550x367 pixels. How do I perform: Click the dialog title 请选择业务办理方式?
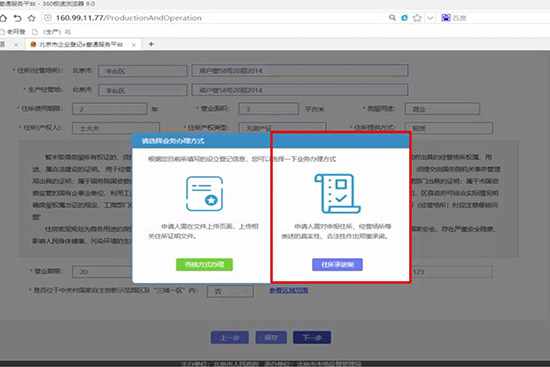coord(173,141)
